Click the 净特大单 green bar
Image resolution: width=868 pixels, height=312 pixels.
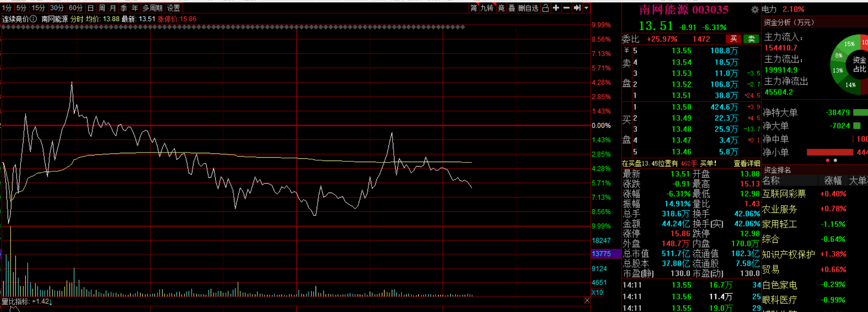coord(860,112)
